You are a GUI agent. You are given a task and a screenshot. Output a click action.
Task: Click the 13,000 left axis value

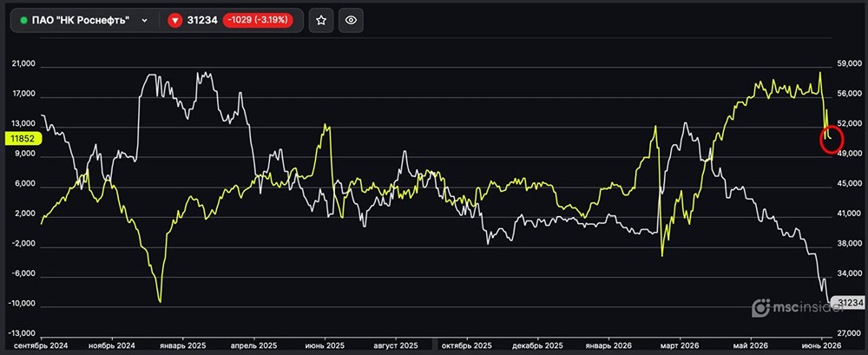(23, 125)
